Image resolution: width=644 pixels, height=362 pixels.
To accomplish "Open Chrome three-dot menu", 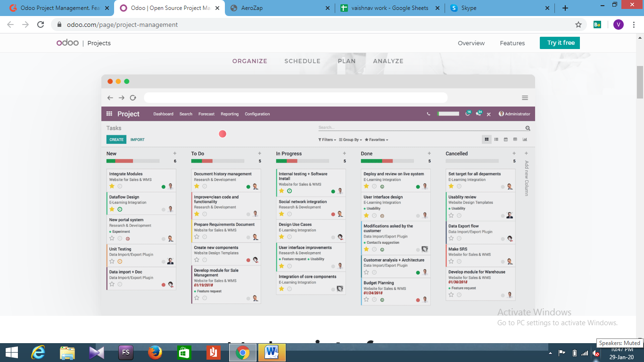I will (x=635, y=25).
